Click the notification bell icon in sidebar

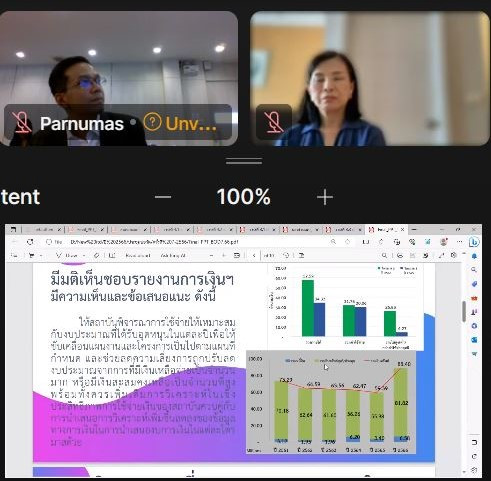pos(474,256)
